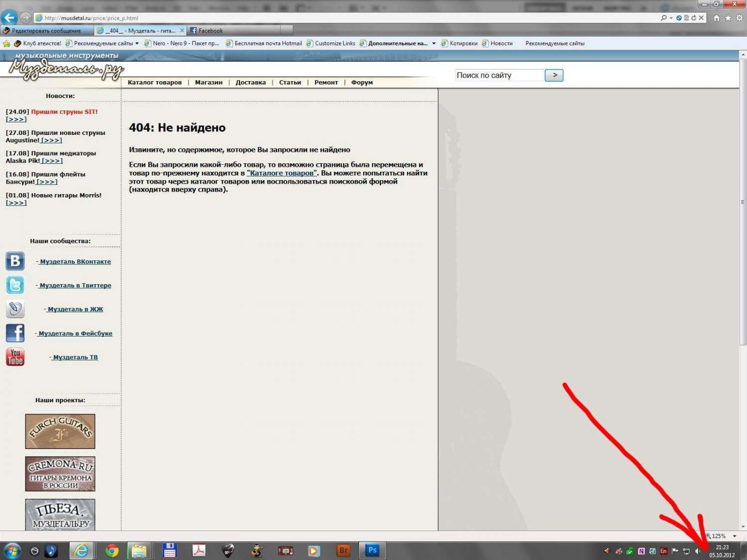The height and width of the screenshot is (560, 747).
Task: Open the Guitar Pro pick icon on the taskbar
Action: pyautogui.click(x=228, y=551)
